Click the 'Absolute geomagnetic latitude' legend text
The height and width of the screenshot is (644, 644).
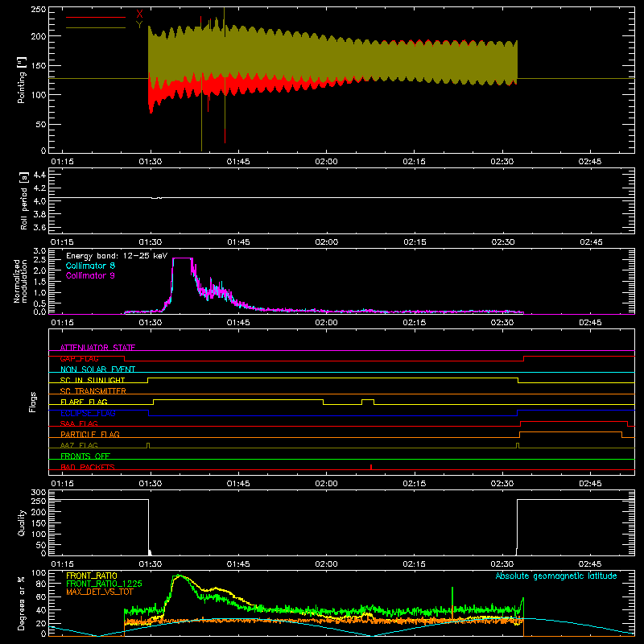pos(556,576)
